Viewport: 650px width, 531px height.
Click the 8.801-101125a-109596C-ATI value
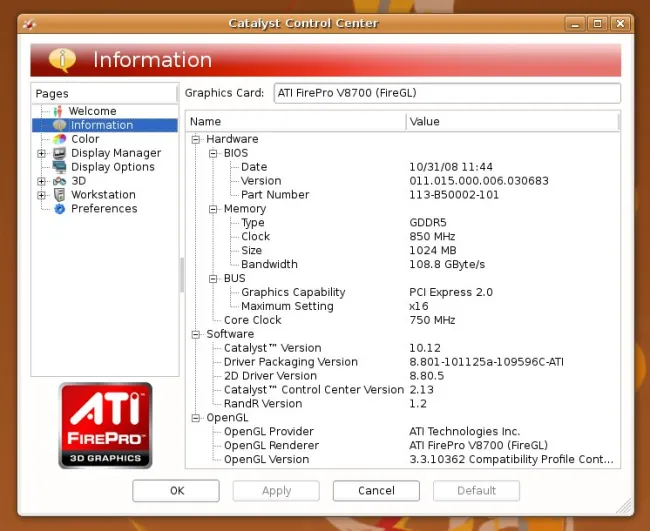pos(486,362)
